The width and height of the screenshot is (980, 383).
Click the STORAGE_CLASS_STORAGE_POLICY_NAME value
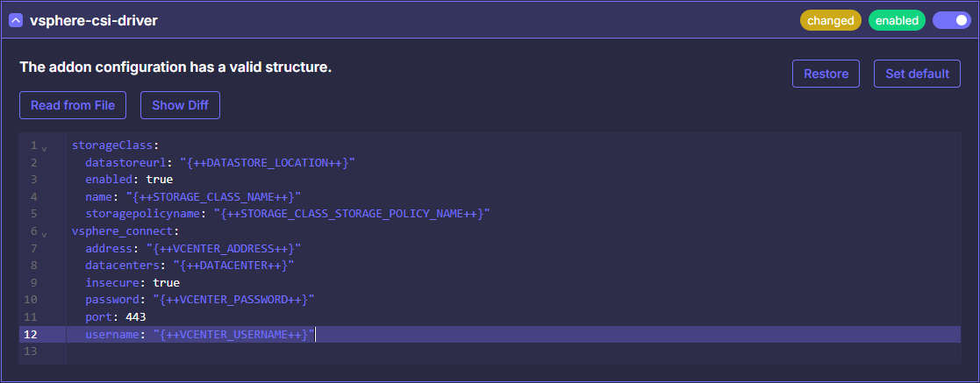pos(351,214)
